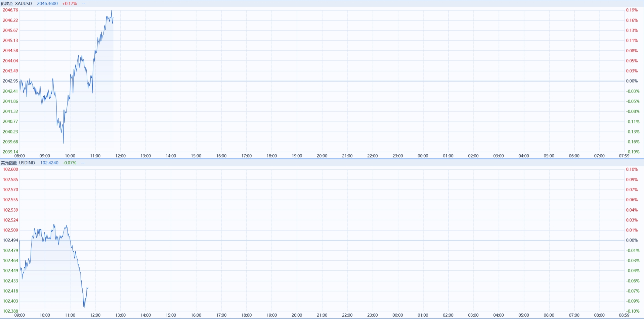Click the dollar index value 102.4240
The image size is (644, 319).
point(49,163)
